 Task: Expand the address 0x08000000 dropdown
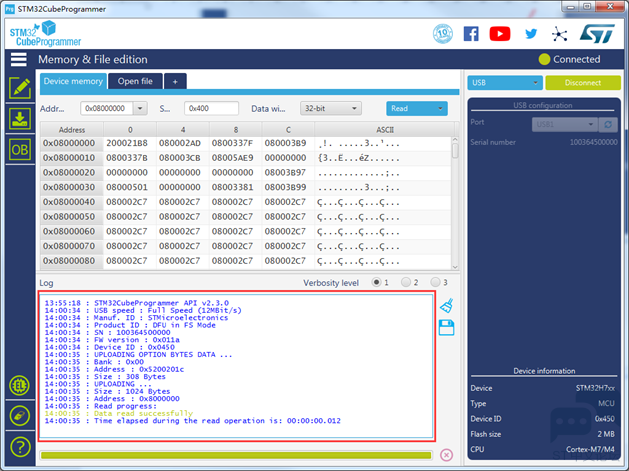click(x=140, y=108)
